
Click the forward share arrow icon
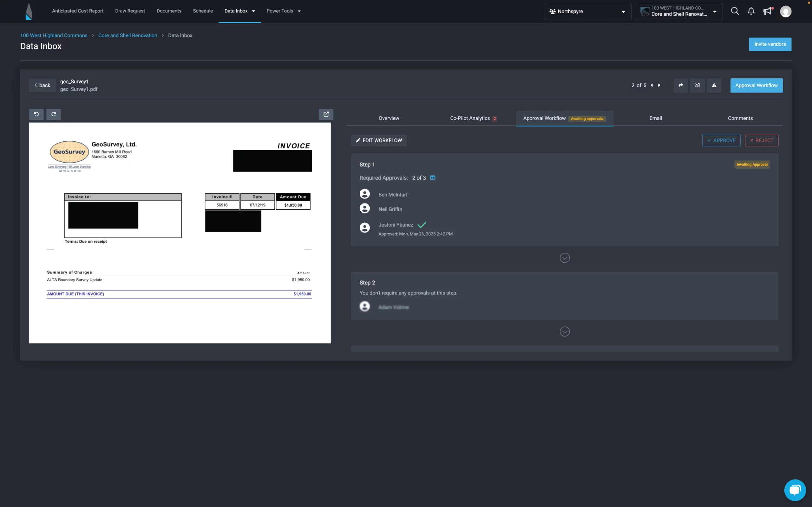680,86
